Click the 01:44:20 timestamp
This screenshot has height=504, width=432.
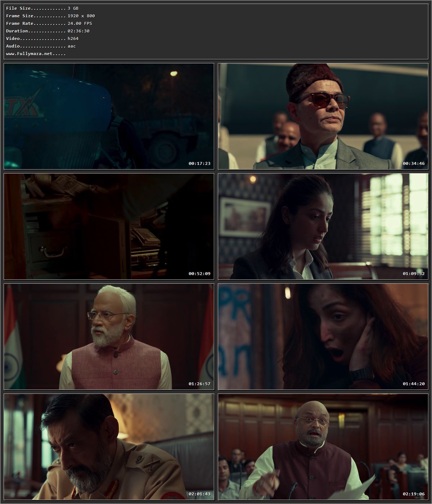pos(414,384)
